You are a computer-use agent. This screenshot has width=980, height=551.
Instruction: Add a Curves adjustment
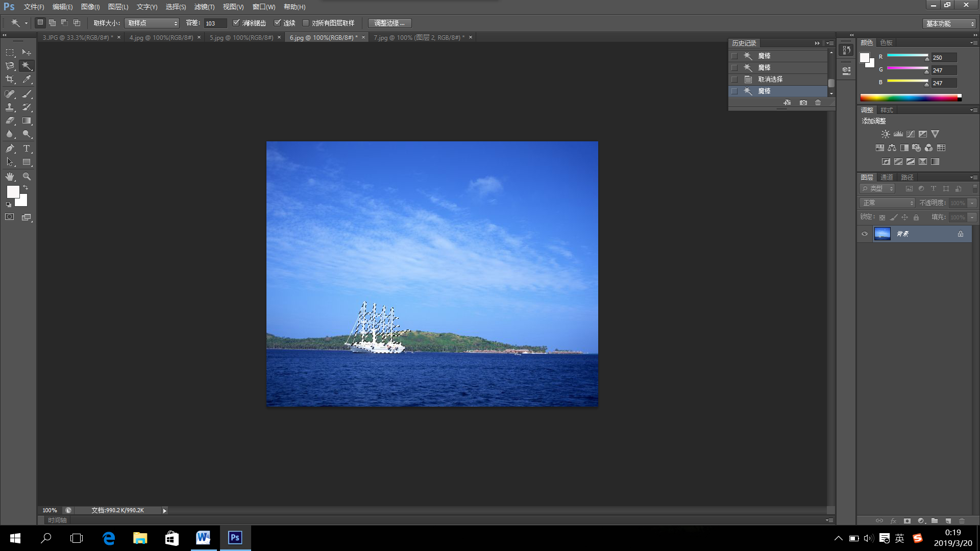(x=911, y=134)
